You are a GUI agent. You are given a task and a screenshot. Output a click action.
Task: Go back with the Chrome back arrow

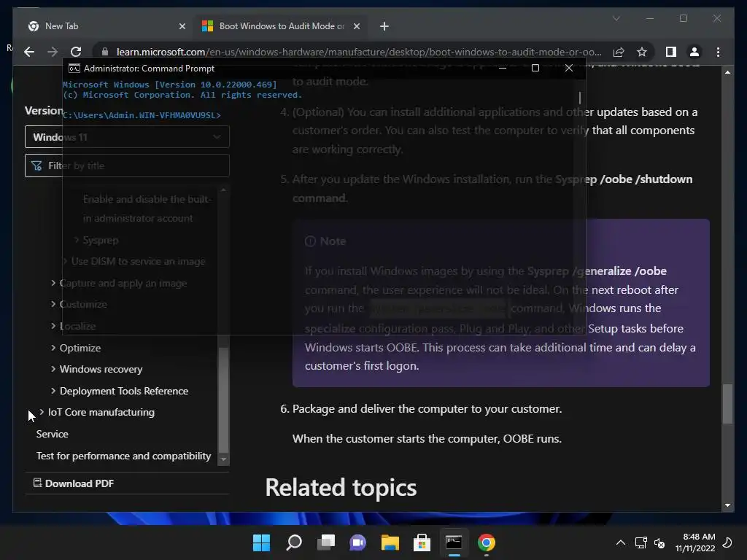tap(29, 52)
